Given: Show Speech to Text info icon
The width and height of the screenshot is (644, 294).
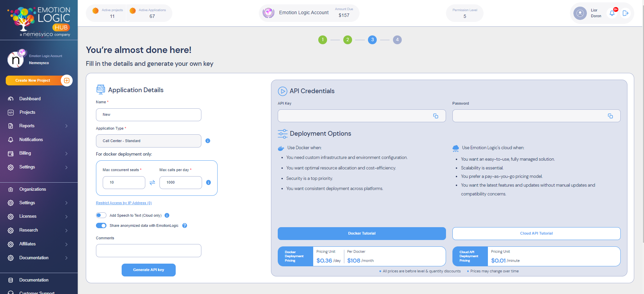Looking at the screenshot, I should (x=167, y=215).
